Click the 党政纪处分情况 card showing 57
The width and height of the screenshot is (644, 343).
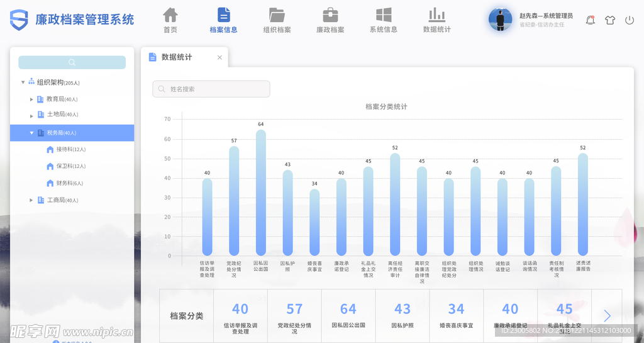[294, 315]
